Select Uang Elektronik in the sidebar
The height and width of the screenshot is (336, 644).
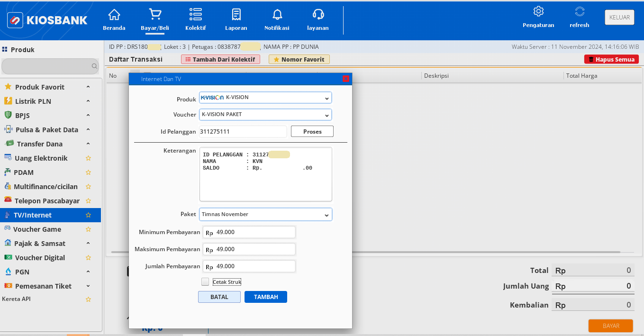click(x=51, y=158)
